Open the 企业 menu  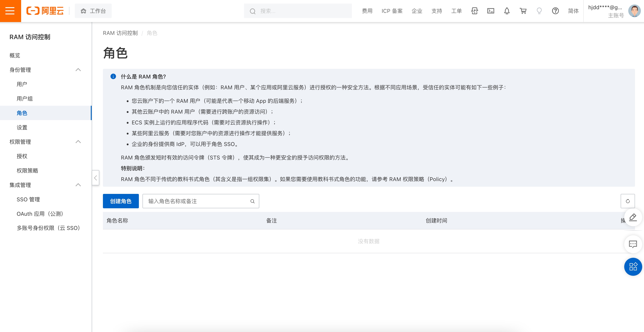(417, 11)
